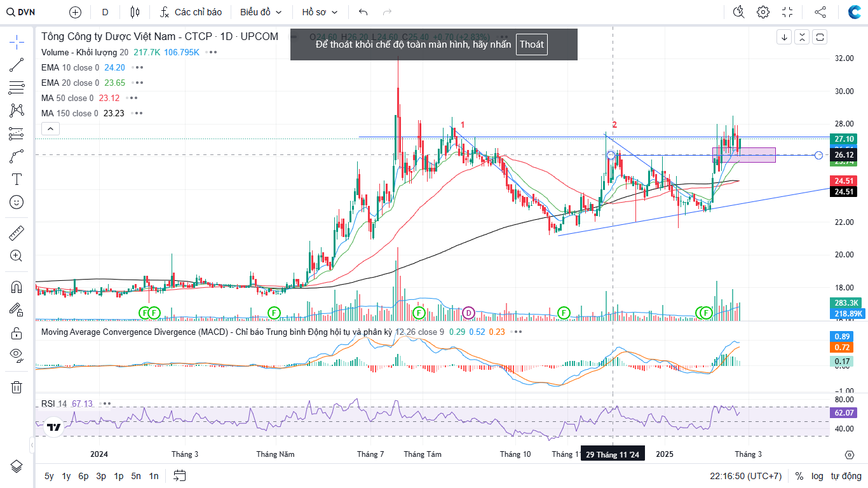The image size is (868, 488).
Task: Open more options for EMA 20
Action: 137,83
